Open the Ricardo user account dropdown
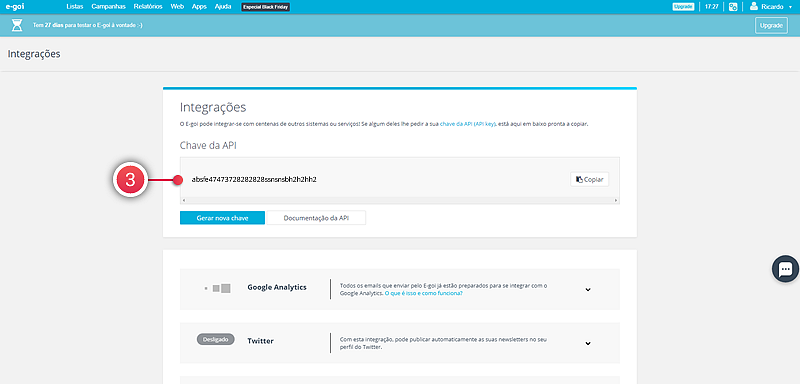 [770, 7]
